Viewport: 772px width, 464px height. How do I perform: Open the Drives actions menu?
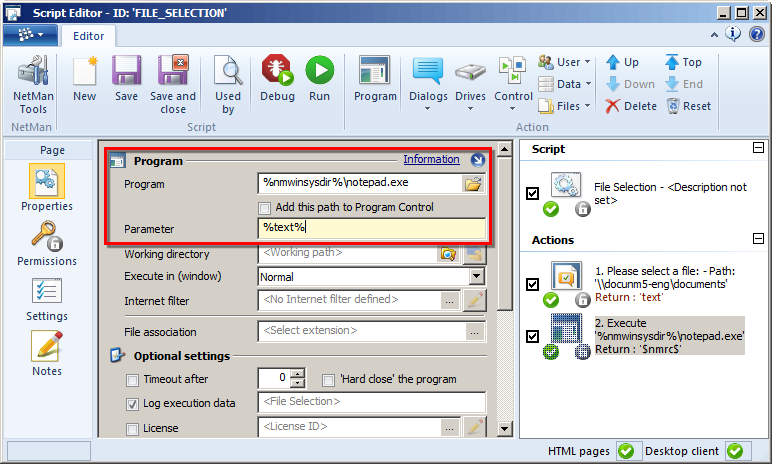coord(470,84)
